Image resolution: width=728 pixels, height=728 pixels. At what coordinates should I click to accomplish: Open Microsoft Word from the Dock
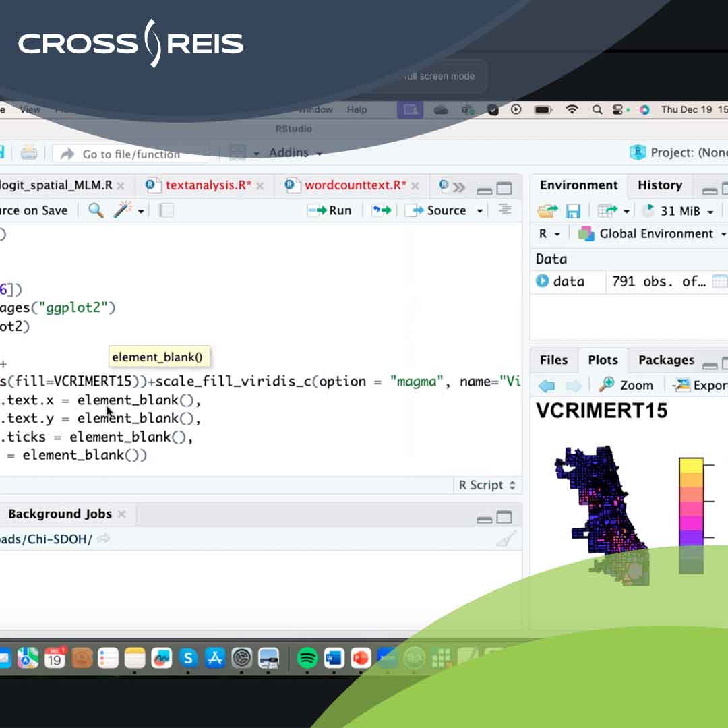click(334, 658)
